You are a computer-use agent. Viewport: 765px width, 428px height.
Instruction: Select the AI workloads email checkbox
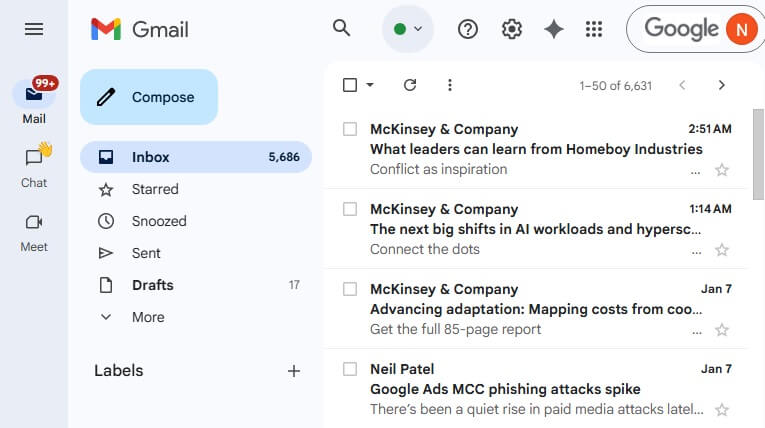click(x=350, y=209)
